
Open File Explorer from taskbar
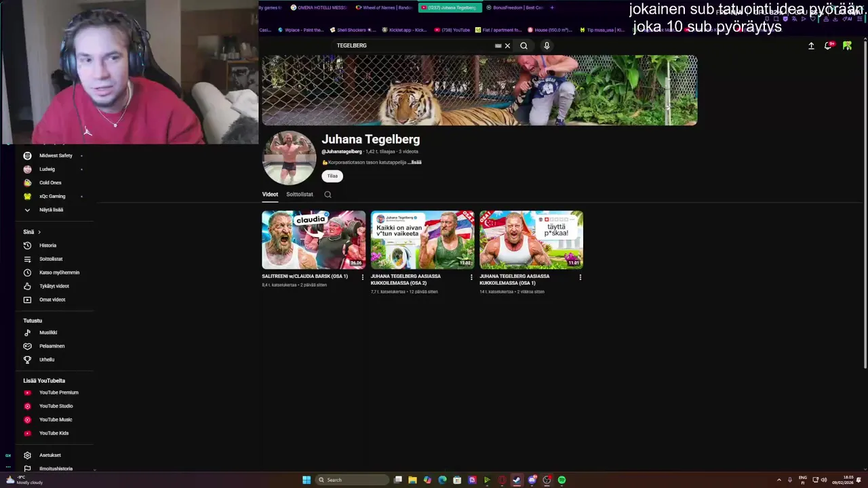(412, 480)
